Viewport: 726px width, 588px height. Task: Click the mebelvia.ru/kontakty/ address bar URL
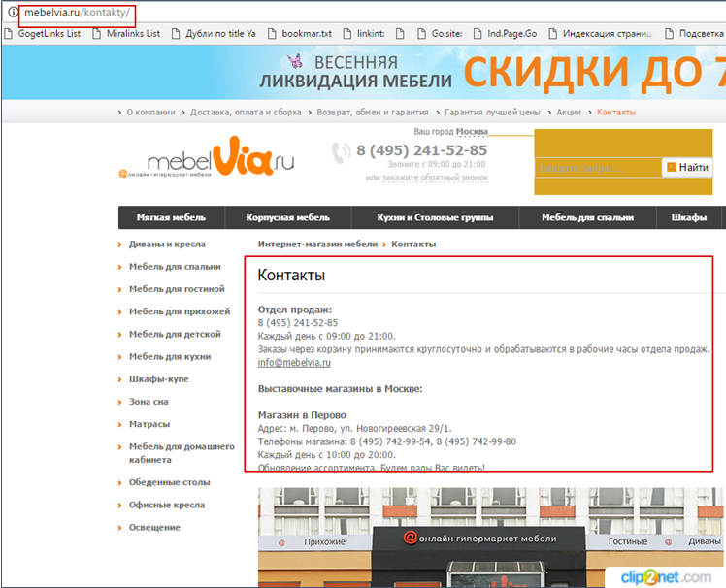tap(77, 13)
